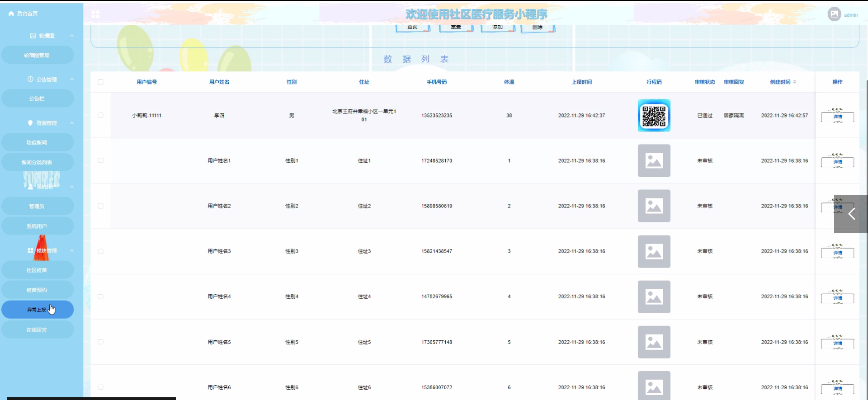Open 详情 for the 用户姓名4 row
This screenshot has width=868, height=400.
pos(838,297)
